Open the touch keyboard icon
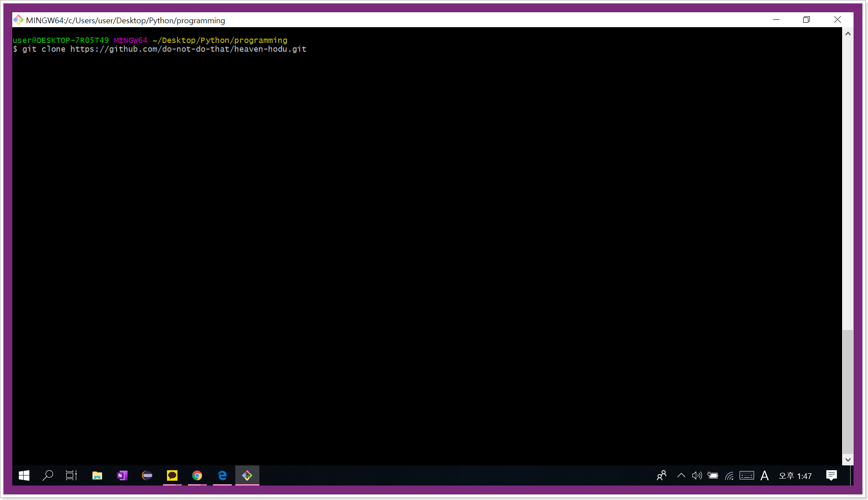This screenshot has width=868, height=500. click(x=747, y=475)
